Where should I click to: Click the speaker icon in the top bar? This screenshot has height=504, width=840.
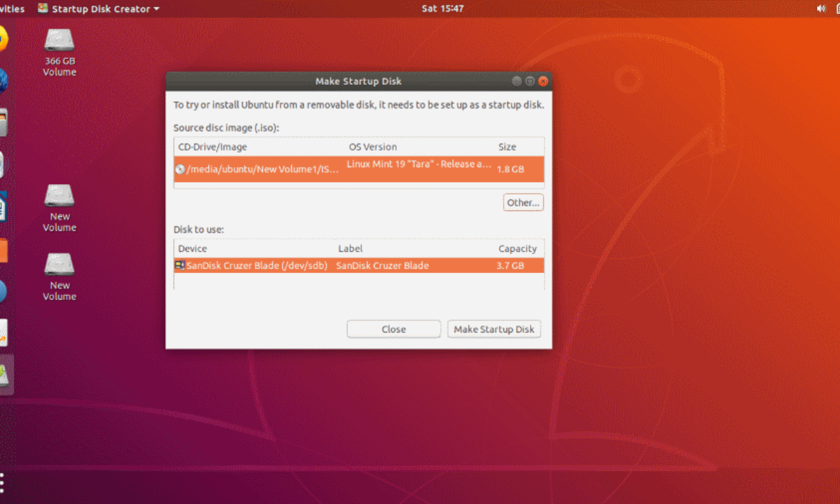click(820, 8)
